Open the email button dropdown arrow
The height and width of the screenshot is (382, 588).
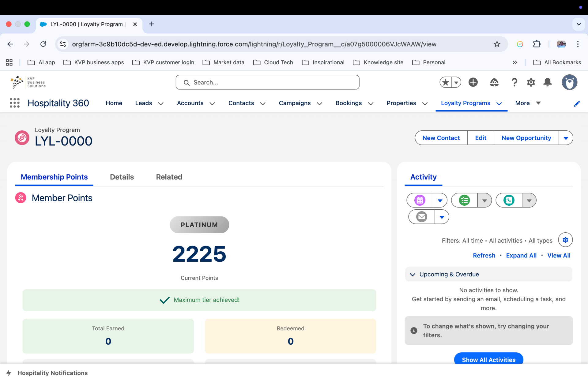(x=442, y=217)
